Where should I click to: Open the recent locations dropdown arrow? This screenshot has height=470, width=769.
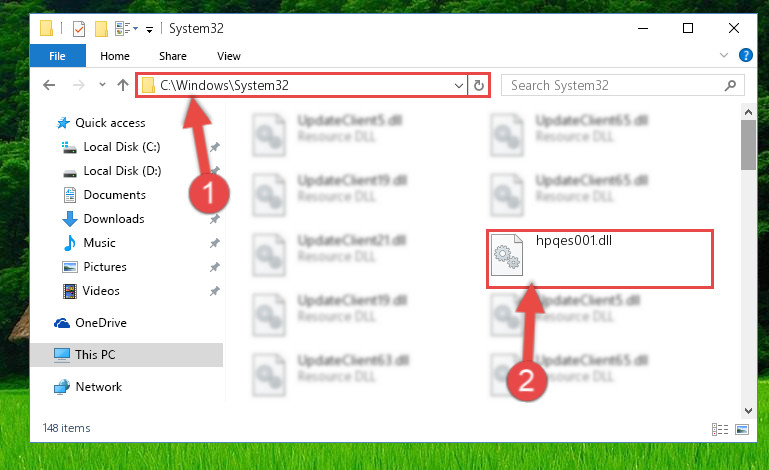point(102,84)
